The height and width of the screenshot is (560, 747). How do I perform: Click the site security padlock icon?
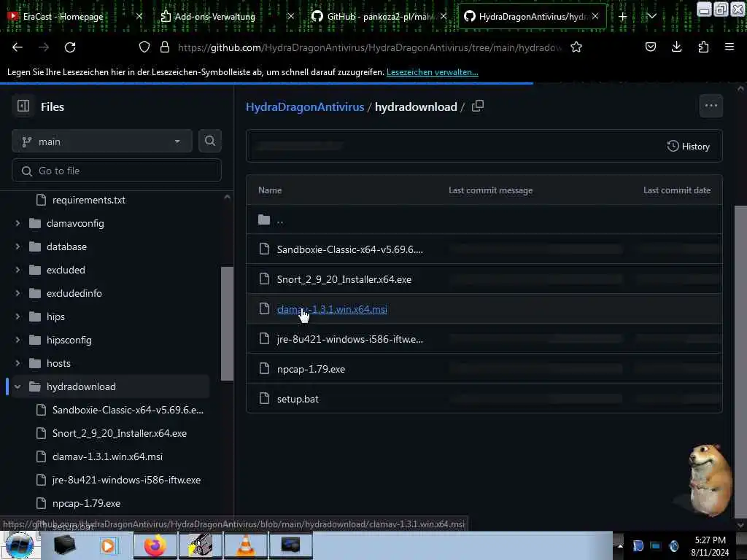[165, 47]
